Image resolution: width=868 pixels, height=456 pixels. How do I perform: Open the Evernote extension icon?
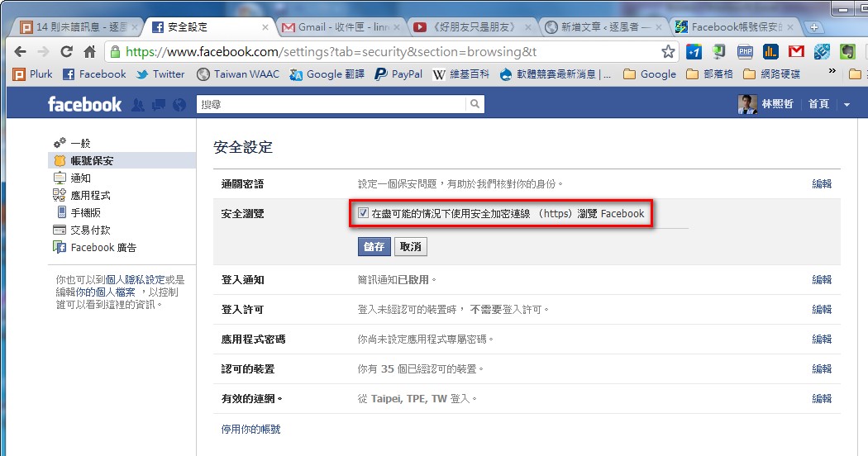(x=847, y=52)
